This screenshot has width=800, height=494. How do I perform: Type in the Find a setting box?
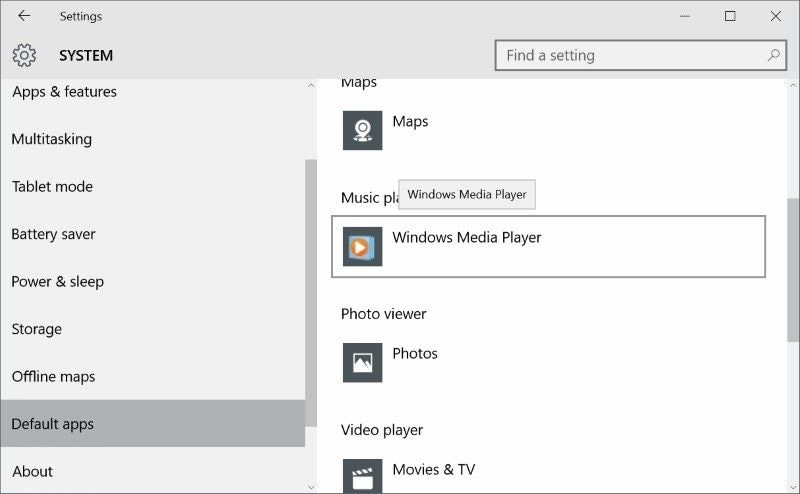(x=630, y=55)
